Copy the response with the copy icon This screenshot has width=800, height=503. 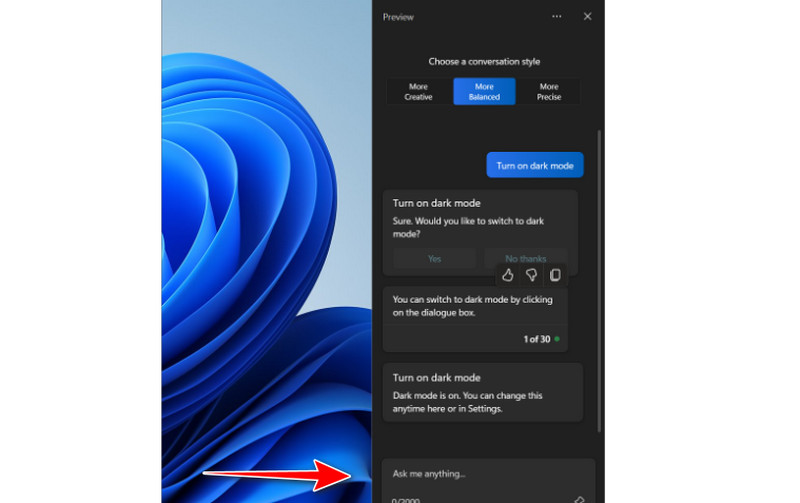pyautogui.click(x=555, y=275)
